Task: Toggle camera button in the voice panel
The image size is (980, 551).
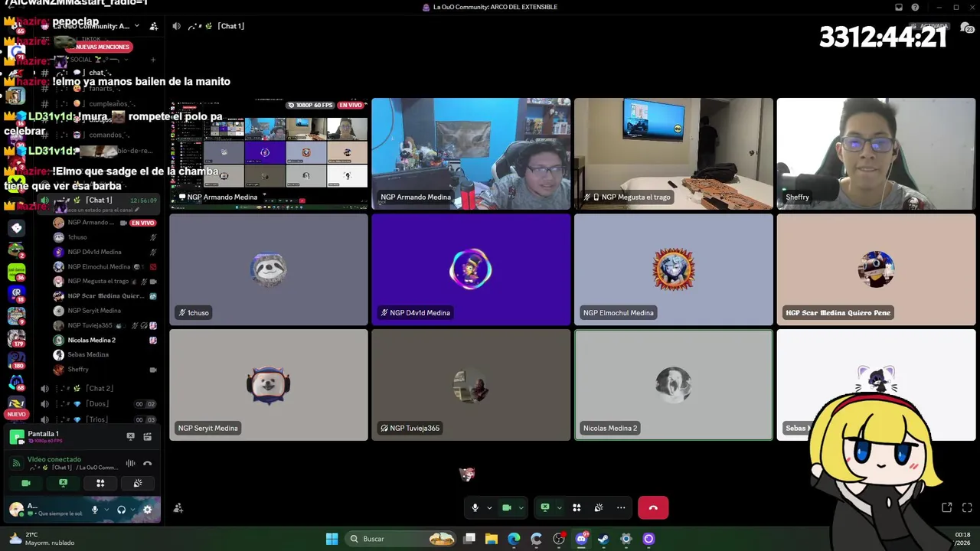Action: point(26,483)
